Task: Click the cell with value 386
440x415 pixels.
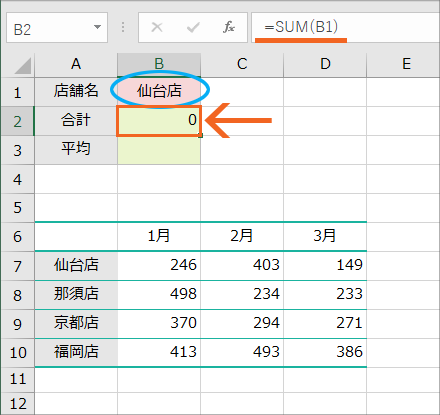Action: click(325, 353)
